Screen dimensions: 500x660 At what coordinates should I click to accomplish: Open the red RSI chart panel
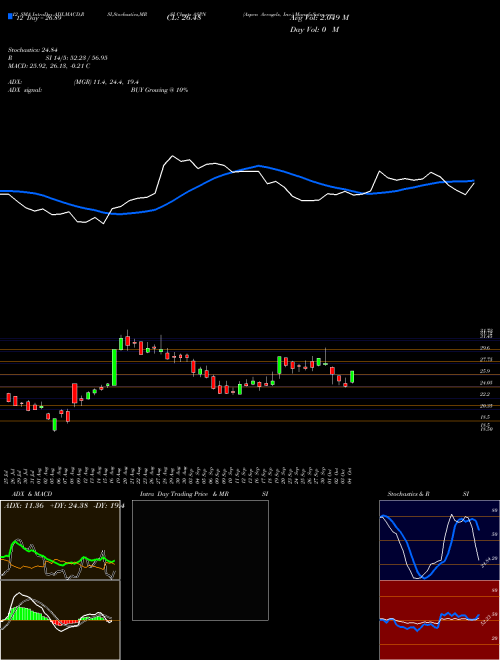(x=439, y=620)
